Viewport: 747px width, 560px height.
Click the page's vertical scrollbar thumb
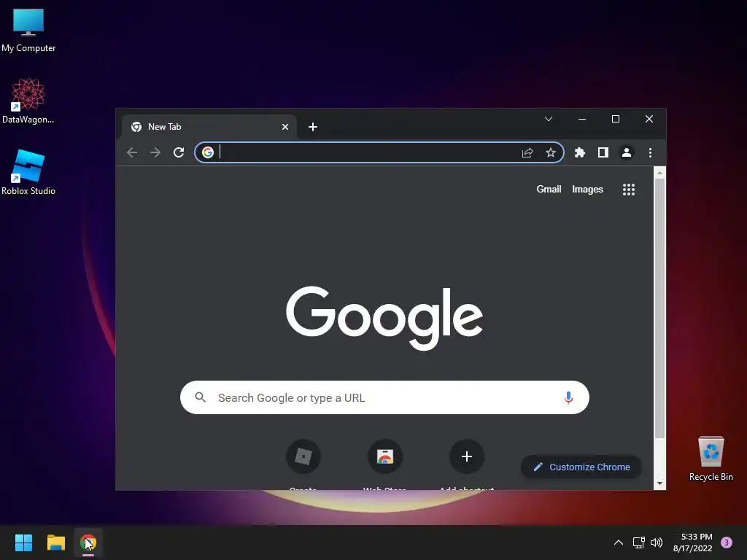click(659, 308)
